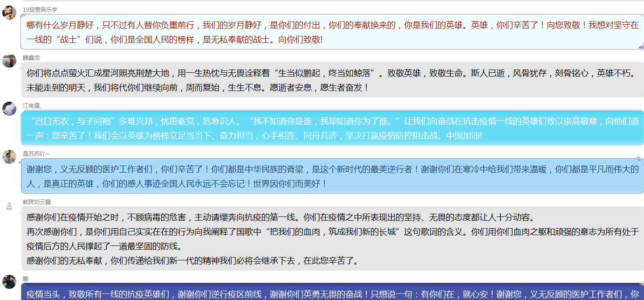The width and height of the screenshot is (644, 300).
Task: Select the avatar beside 江有湄
Action: 9,109
